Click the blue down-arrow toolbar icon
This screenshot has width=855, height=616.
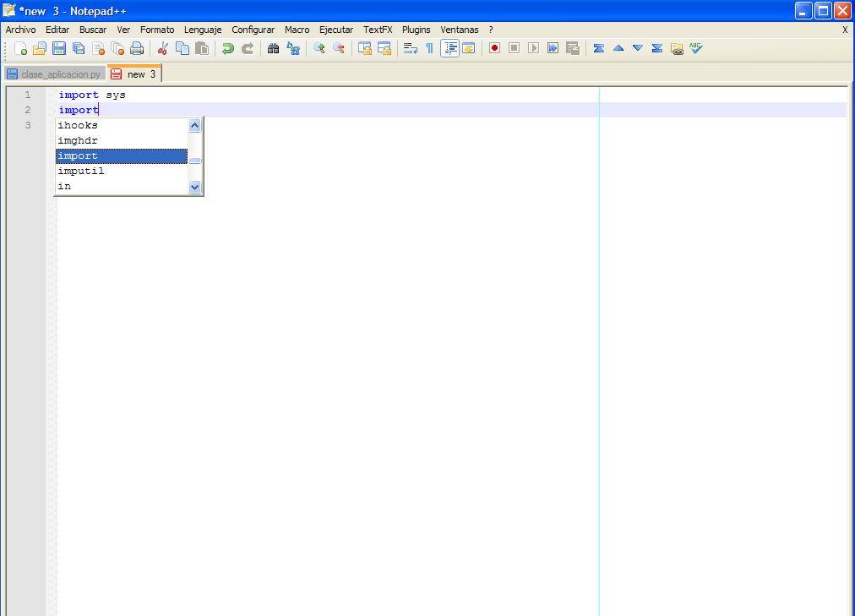coord(637,48)
